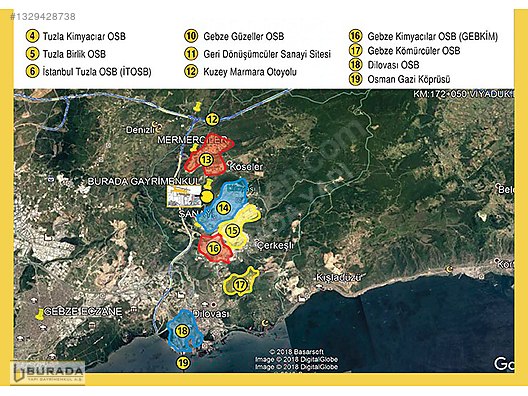Click map marker 16 in the red zone
This screenshot has width=528, height=396.
pos(214,249)
